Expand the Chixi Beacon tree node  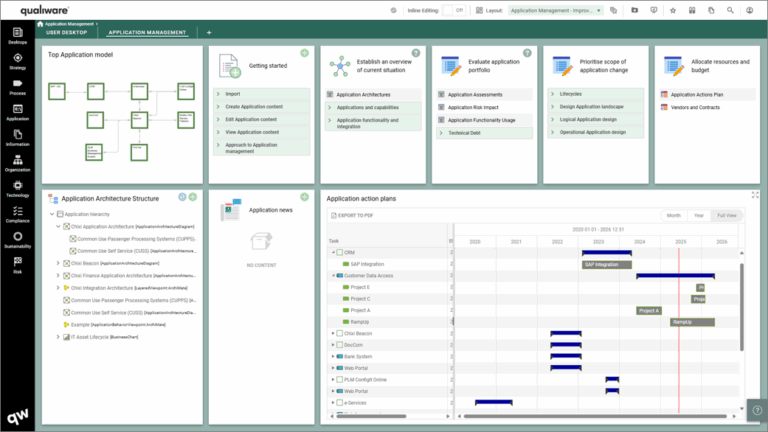[x=58, y=262]
